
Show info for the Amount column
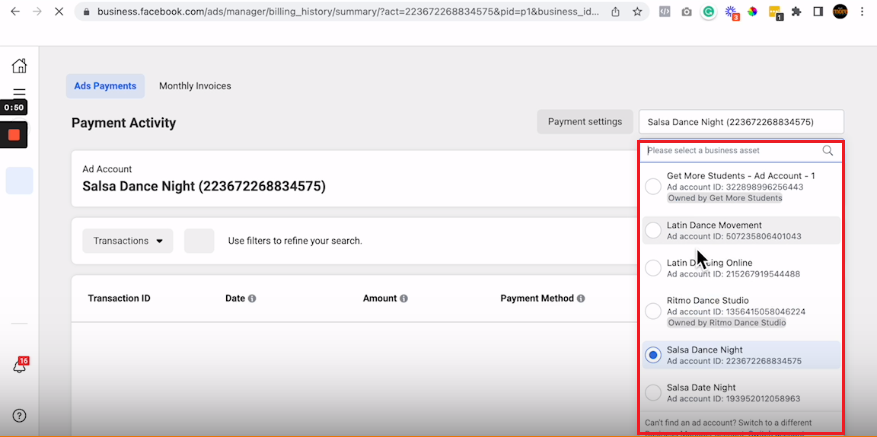coord(403,299)
